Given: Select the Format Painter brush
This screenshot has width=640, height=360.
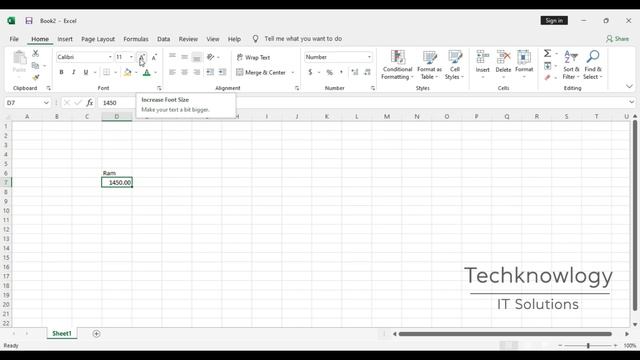Looking at the screenshot, I should pyautogui.click(x=36, y=77).
